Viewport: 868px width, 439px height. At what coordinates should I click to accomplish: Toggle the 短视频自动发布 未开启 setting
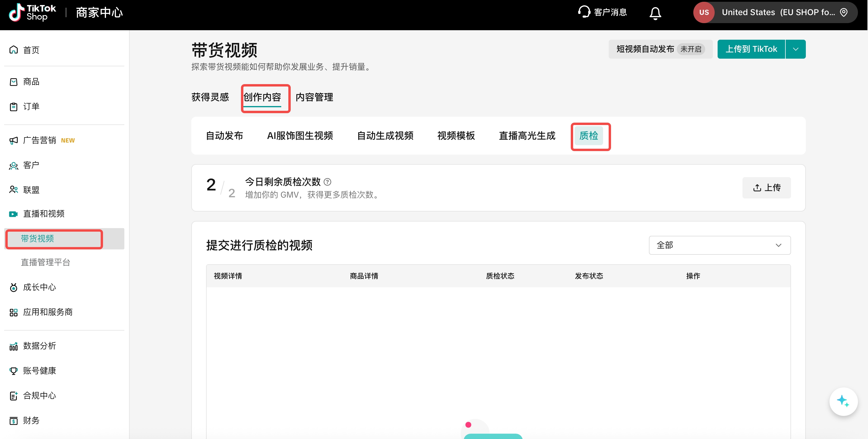tap(660, 49)
